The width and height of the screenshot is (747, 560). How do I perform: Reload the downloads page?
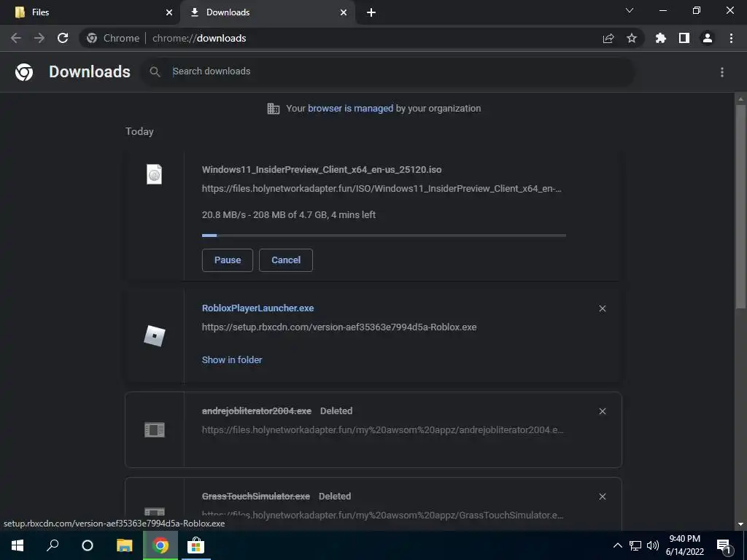63,38
